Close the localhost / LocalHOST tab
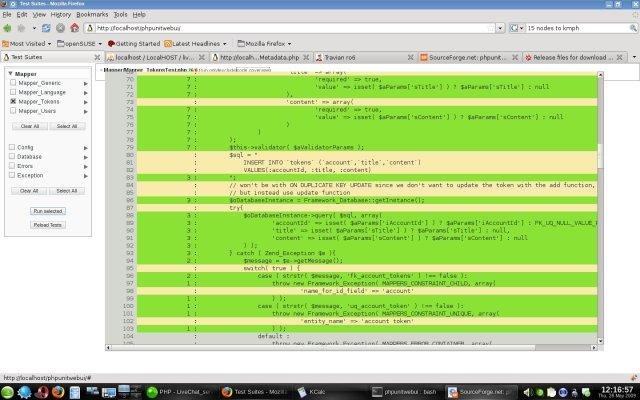 202,57
